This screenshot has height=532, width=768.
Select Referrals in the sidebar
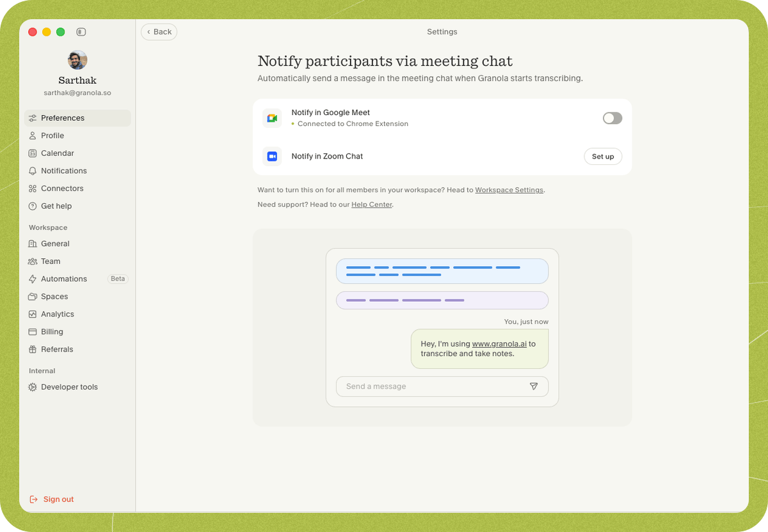point(77,349)
